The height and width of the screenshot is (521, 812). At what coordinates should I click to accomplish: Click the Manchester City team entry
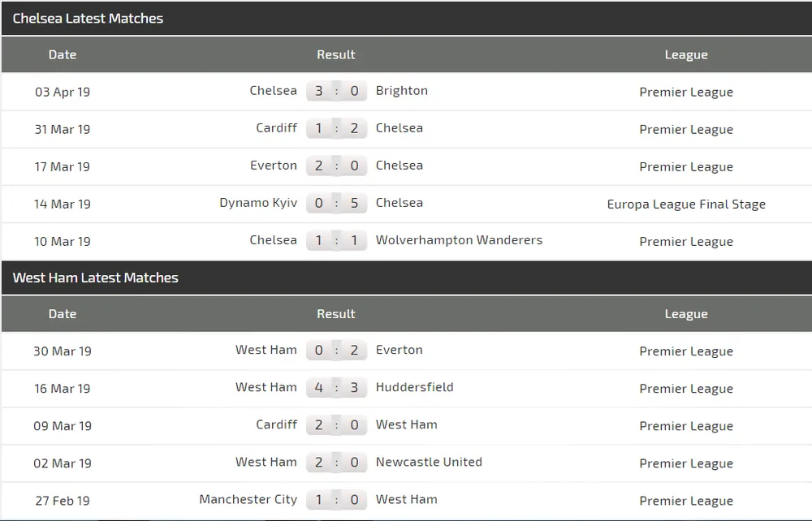click(248, 499)
